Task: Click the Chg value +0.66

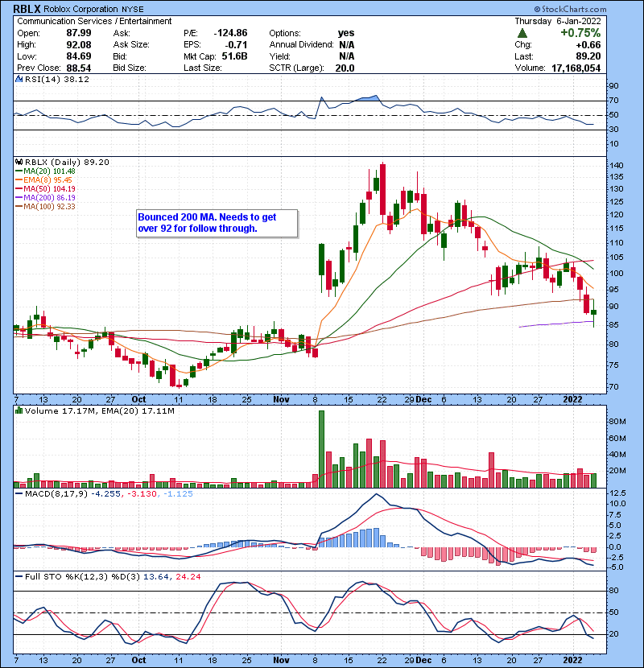Action: coord(588,45)
